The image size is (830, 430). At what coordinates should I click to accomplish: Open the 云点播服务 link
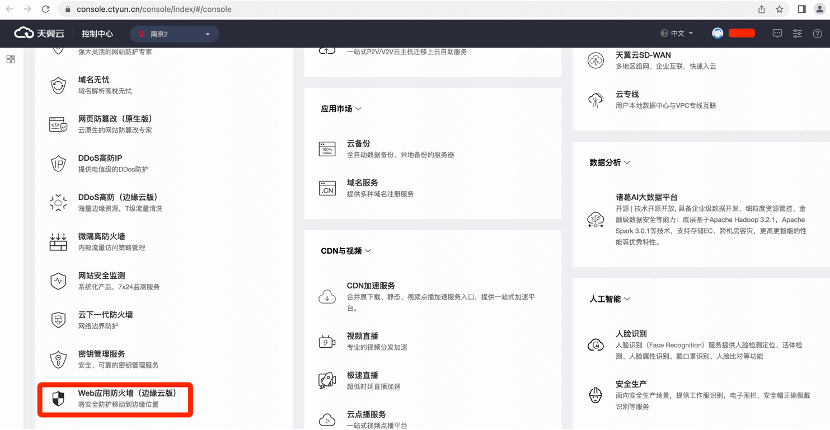[x=366, y=414]
